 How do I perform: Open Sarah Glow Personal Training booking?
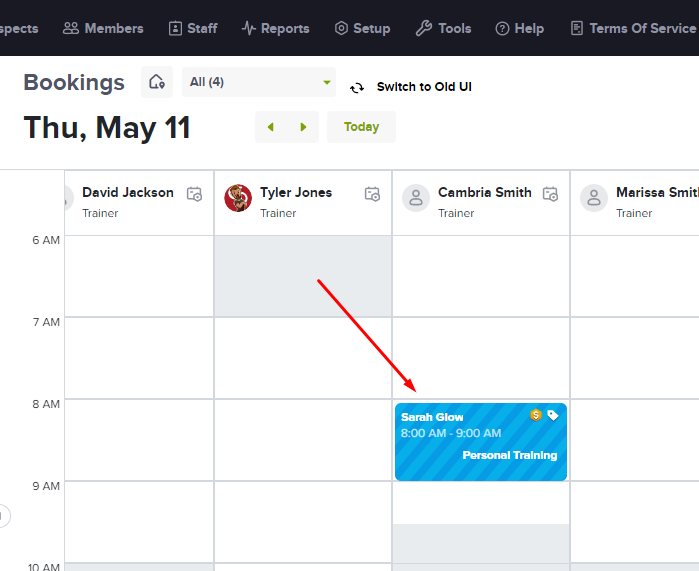(x=481, y=442)
